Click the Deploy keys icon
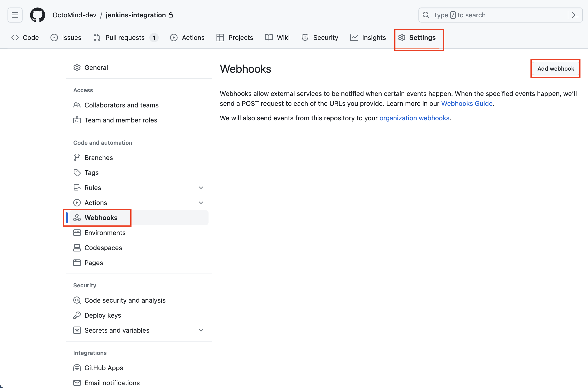 pos(77,315)
